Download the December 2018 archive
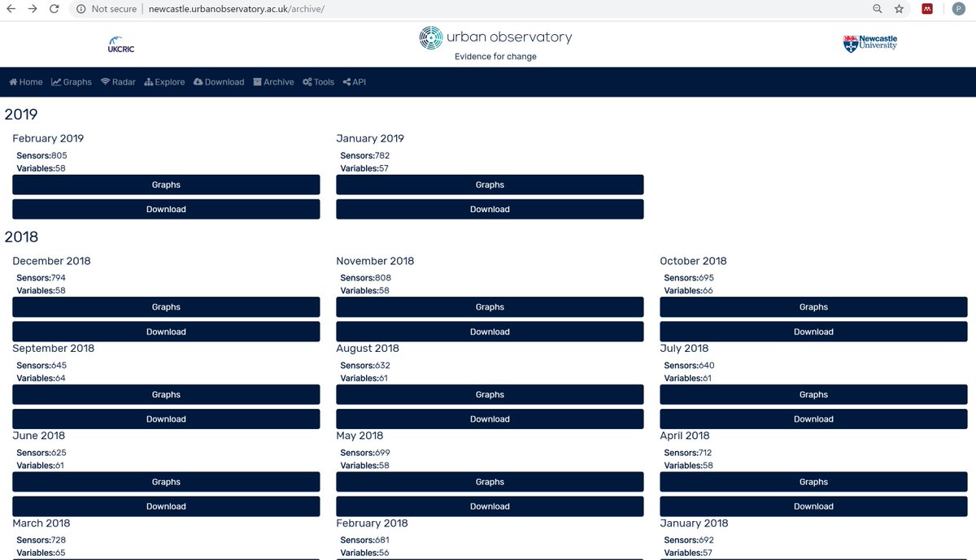Screen dimensions: 976x560 point(166,332)
